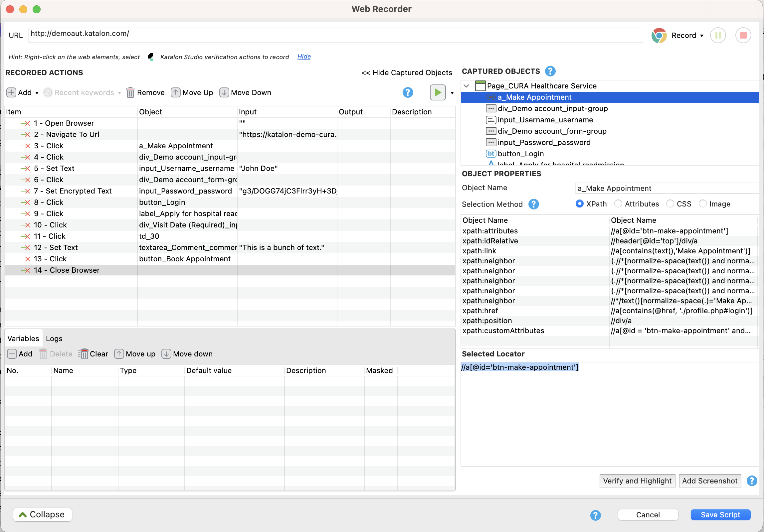
Task: Stop recording with the red square icon
Action: [743, 35]
